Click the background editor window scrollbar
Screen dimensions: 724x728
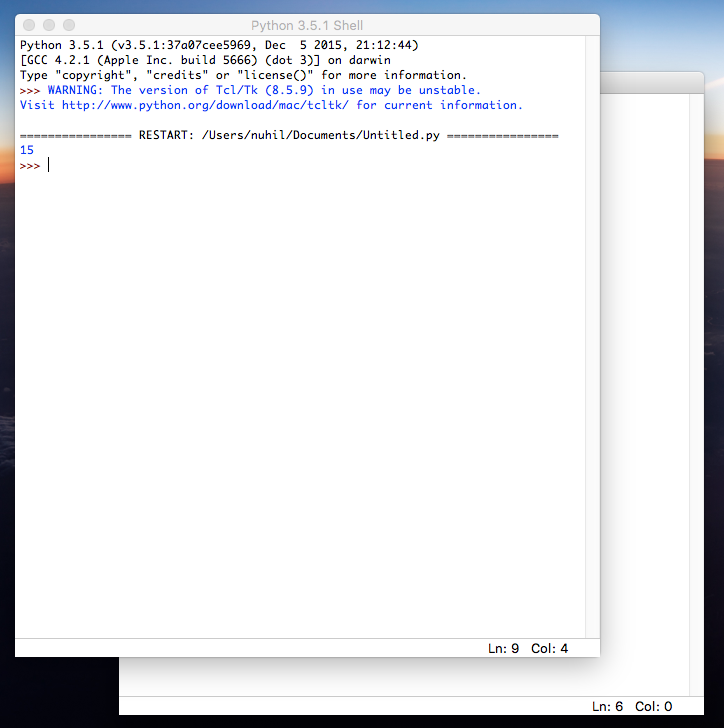click(x=697, y=395)
